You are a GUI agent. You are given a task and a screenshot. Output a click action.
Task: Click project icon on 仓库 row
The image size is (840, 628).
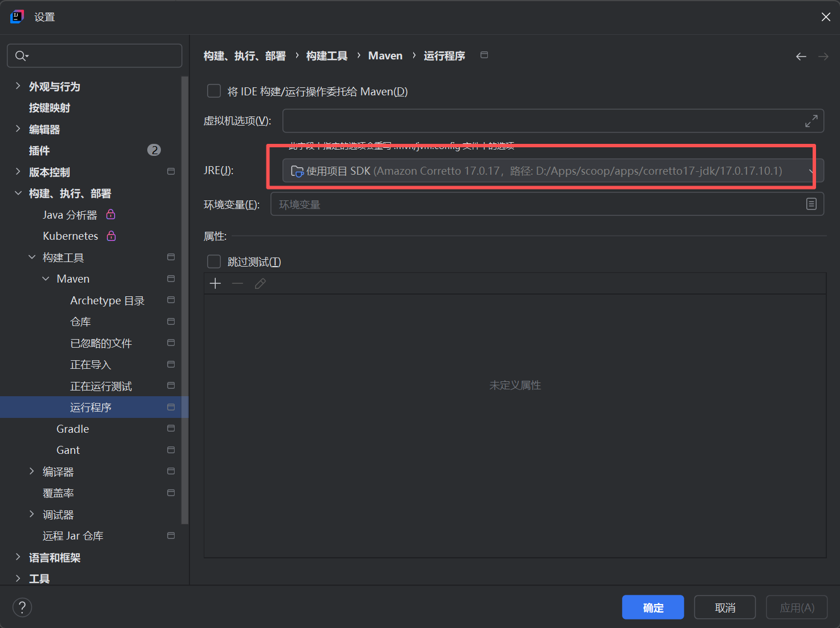click(x=171, y=321)
